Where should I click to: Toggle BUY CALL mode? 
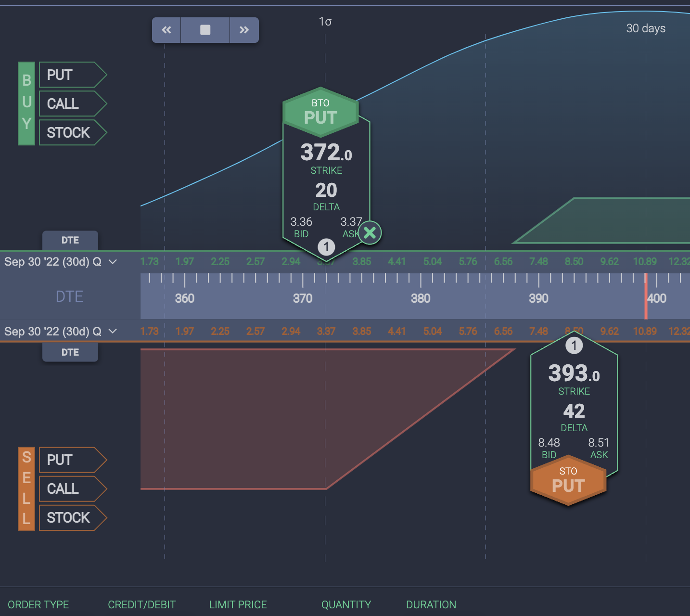[70, 103]
